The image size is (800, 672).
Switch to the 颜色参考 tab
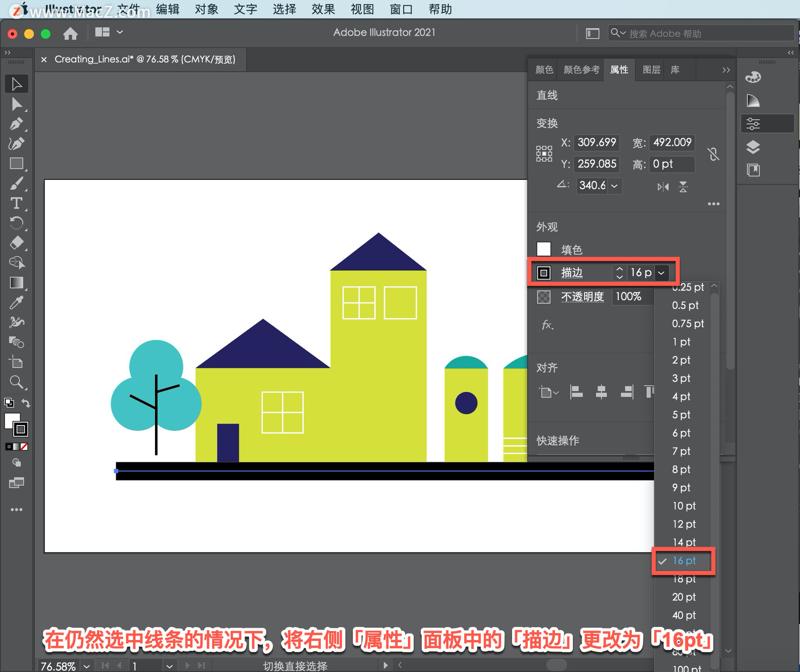(581, 70)
